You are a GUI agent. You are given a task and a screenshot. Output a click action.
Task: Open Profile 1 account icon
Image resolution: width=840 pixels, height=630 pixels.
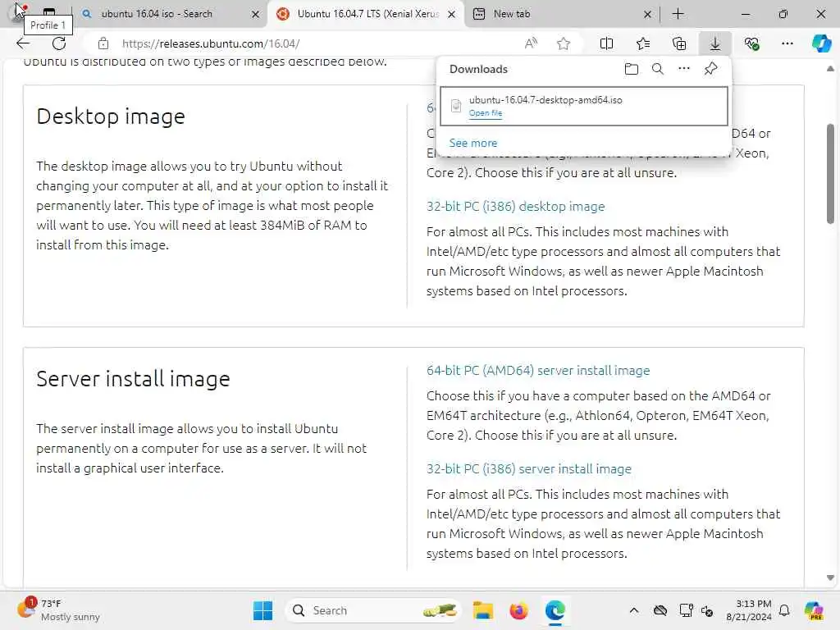(16, 13)
